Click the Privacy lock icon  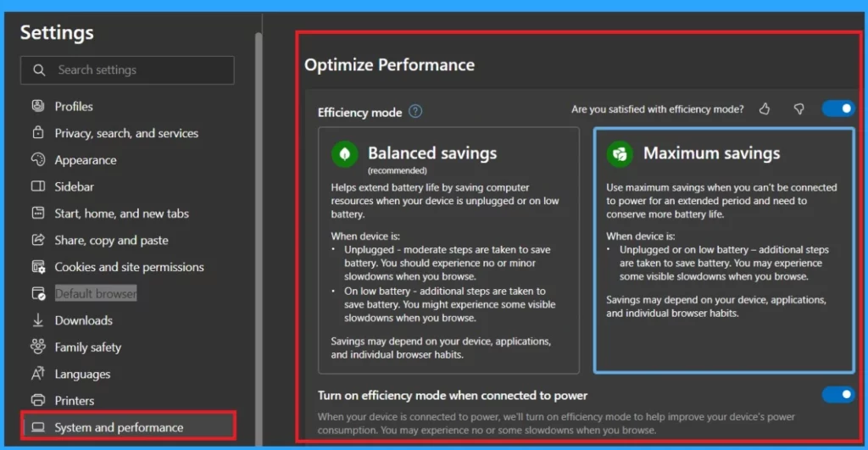[37, 132]
